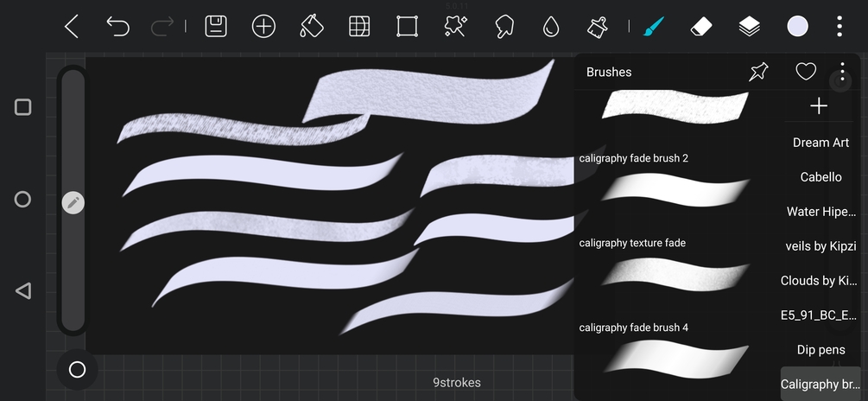Screen dimensions: 868x401
Task: Select the smudge finger tool
Action: click(x=504, y=26)
